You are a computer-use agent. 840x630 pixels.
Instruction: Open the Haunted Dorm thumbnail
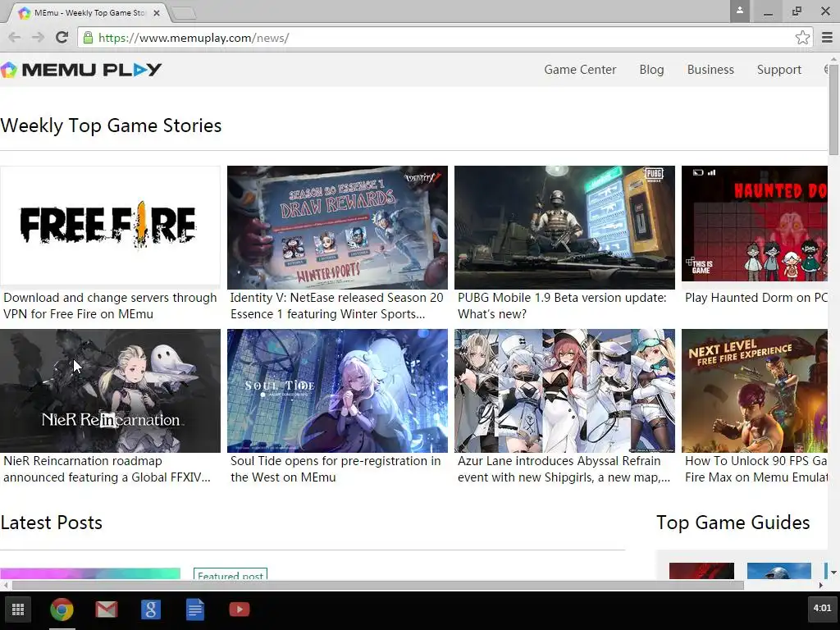pyautogui.click(x=755, y=223)
